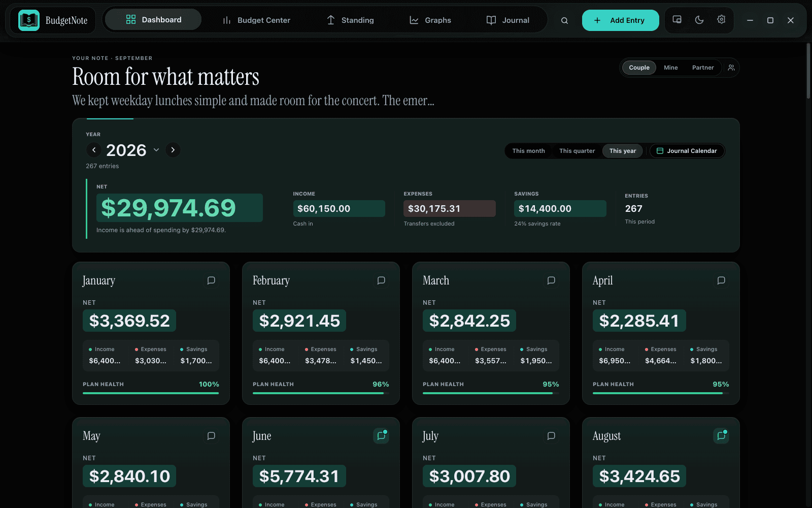Open the Graphs tab

[430, 20]
